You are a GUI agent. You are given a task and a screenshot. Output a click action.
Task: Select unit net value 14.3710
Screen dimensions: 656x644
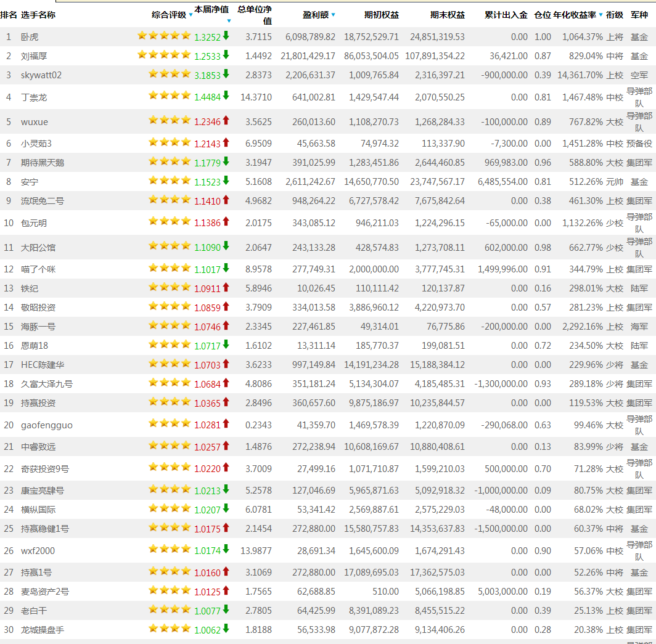[256, 97]
